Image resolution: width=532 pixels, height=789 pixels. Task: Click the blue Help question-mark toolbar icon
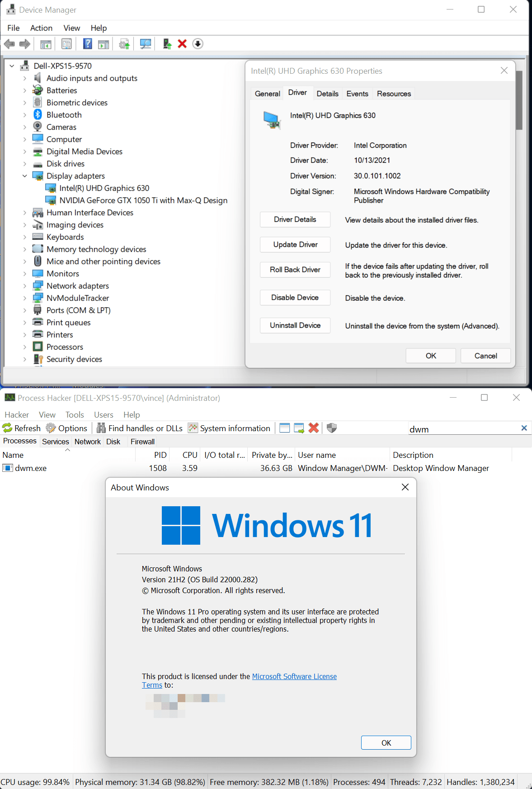click(x=88, y=44)
